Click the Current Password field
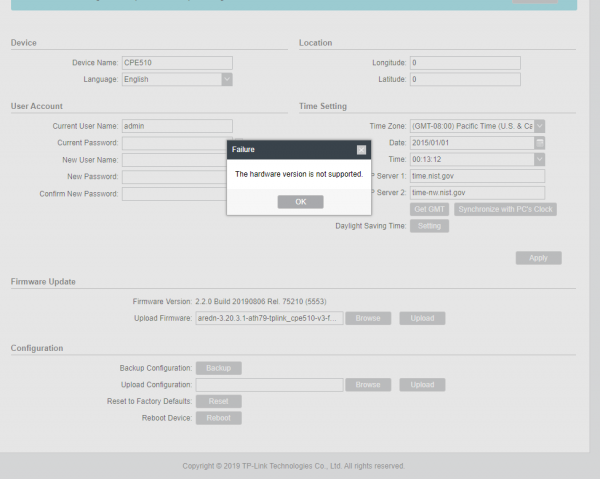 pos(174,143)
